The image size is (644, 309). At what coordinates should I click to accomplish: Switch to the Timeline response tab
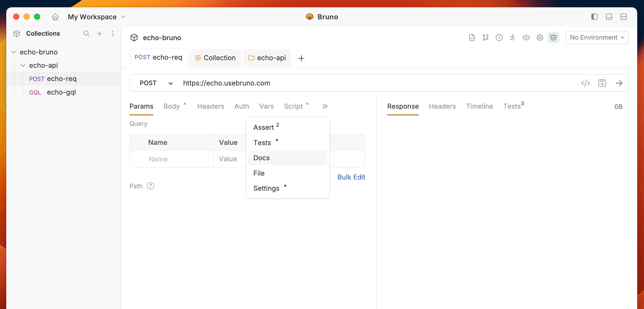479,106
